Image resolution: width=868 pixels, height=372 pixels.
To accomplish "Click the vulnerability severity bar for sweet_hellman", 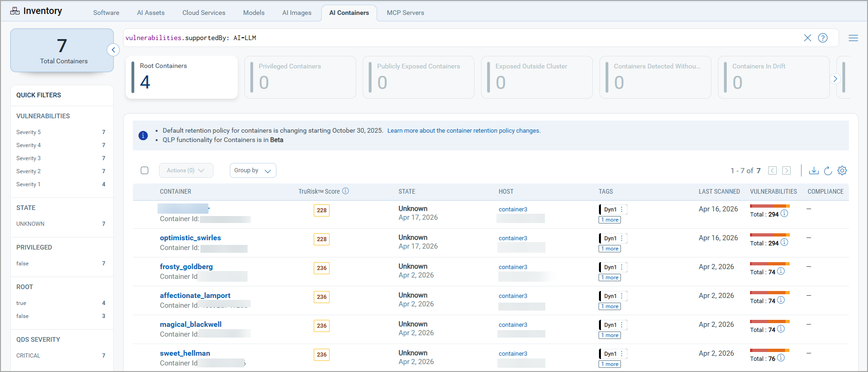I will pyautogui.click(x=770, y=350).
